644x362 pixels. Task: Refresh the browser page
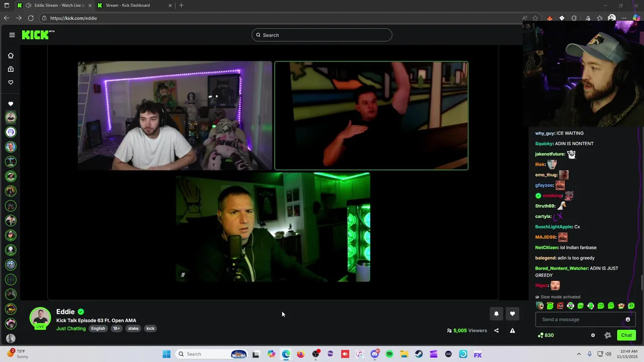pyautogui.click(x=31, y=18)
